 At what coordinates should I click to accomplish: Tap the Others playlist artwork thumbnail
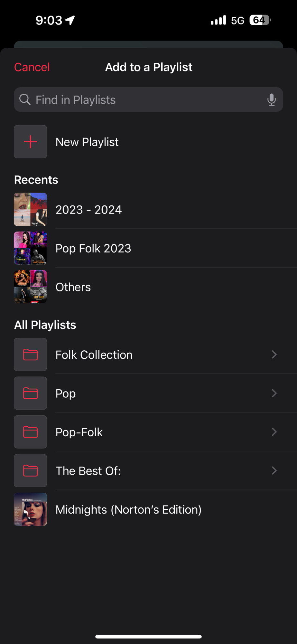click(31, 287)
